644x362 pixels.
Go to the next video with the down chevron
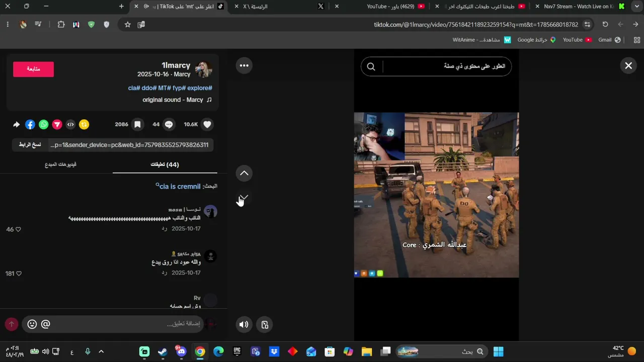click(x=244, y=198)
